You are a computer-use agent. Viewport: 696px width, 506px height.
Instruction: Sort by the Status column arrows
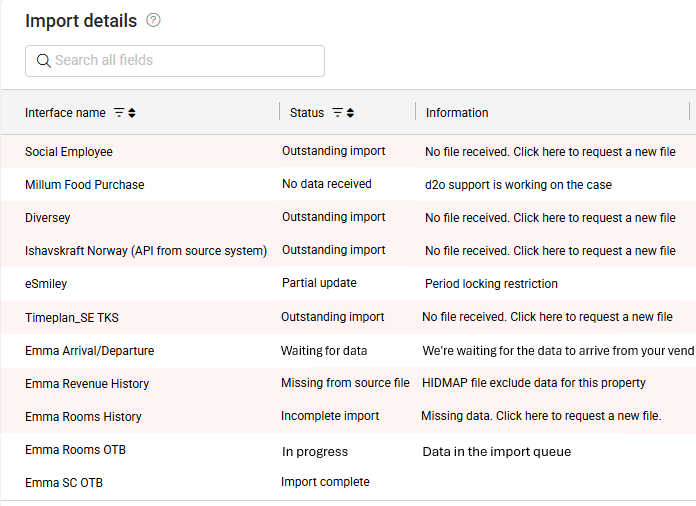(350, 113)
